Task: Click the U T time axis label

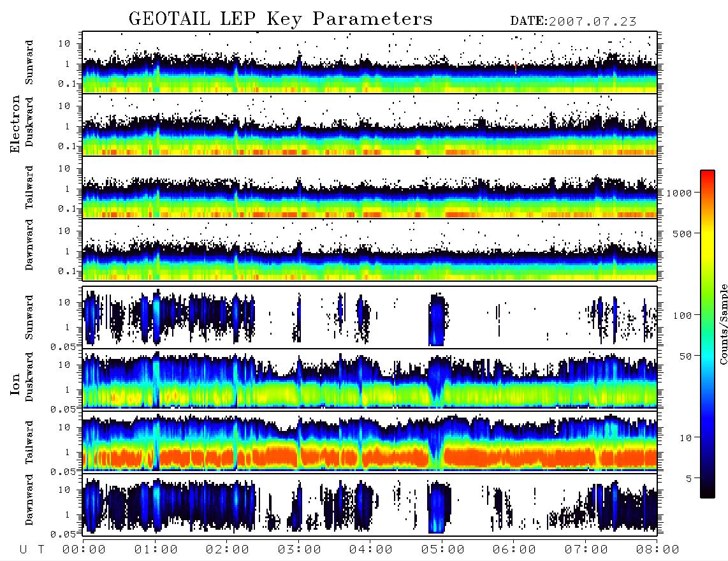Action: click(x=32, y=550)
